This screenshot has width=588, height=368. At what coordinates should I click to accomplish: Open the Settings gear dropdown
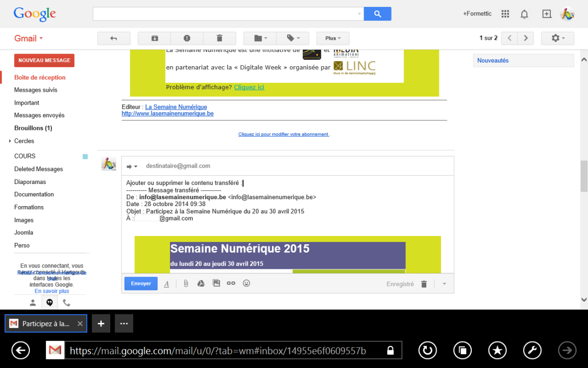(558, 38)
